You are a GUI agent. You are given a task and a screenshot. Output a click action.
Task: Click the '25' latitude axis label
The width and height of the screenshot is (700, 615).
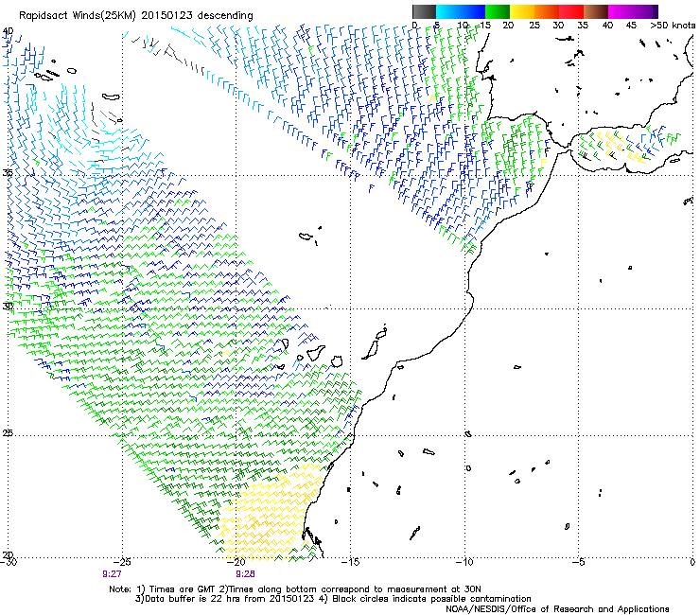coord(8,433)
